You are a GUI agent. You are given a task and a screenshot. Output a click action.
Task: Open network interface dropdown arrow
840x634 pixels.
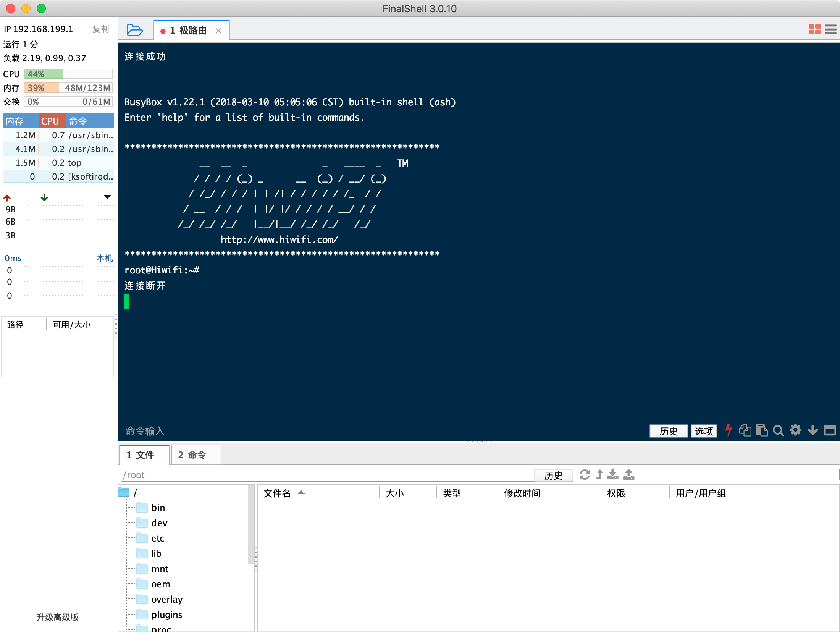[x=107, y=197]
